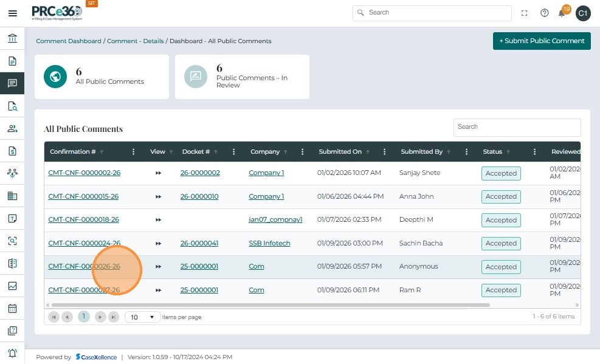The height and width of the screenshot is (364, 600).
Task: Click the help question mark icon
Action: (x=545, y=13)
